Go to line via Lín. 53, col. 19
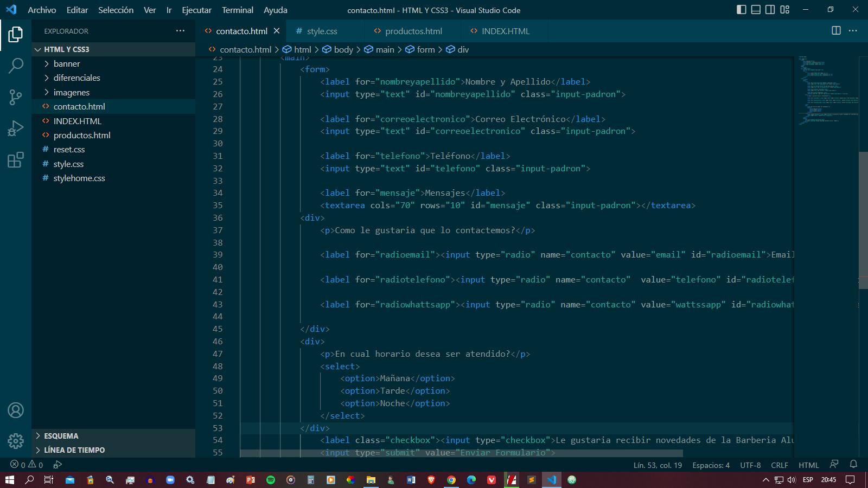This screenshot has width=868, height=488. pos(658,465)
